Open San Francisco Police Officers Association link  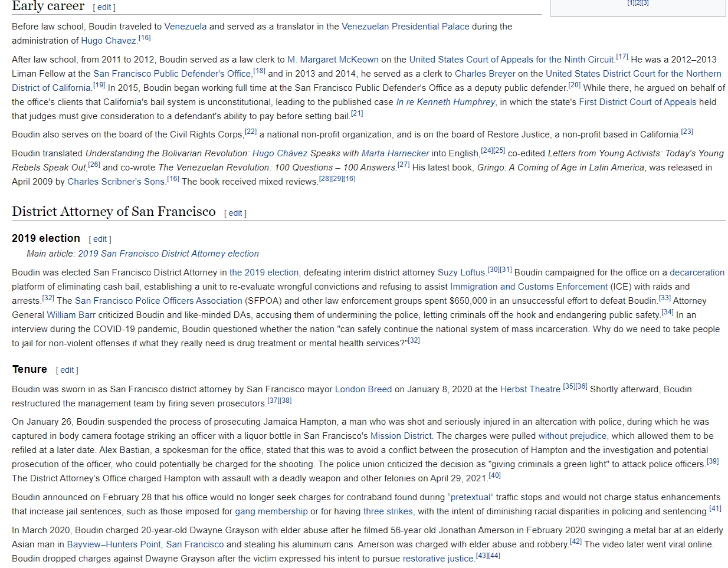click(159, 301)
